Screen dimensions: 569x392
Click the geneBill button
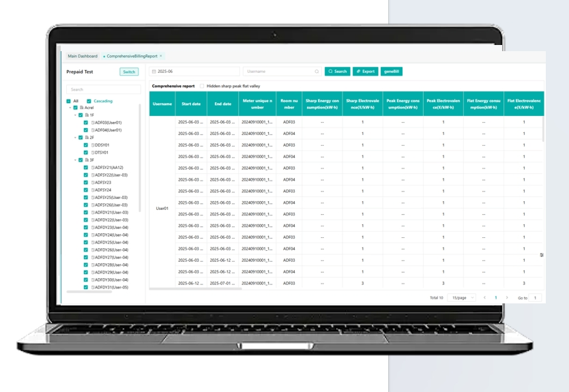(391, 72)
